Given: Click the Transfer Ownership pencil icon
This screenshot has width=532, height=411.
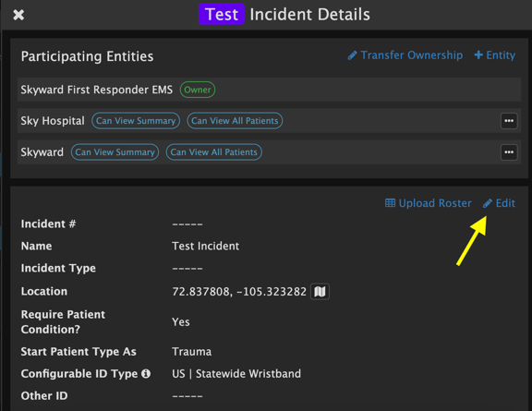Looking at the screenshot, I should 352,55.
